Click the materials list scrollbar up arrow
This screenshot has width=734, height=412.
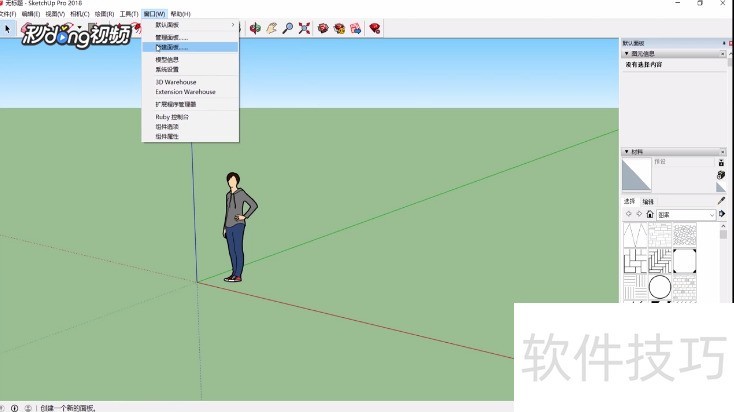tap(723, 226)
